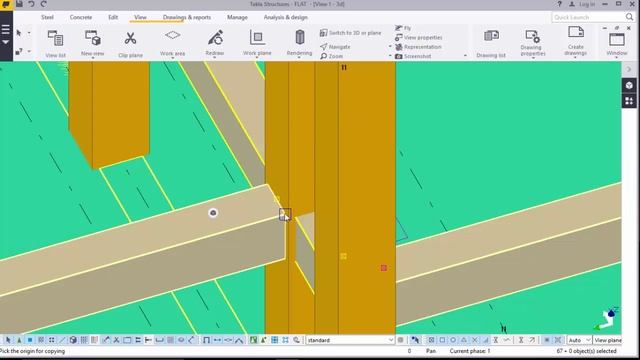The height and width of the screenshot is (360, 640).
Task: Open the hamburger file menu
Action: pos(6,29)
